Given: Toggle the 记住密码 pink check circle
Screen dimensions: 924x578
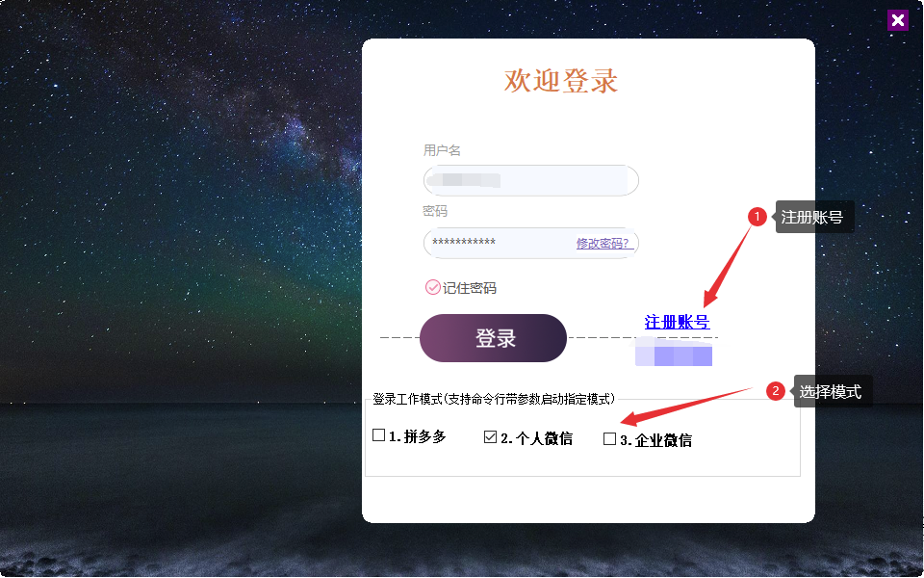Looking at the screenshot, I should pos(432,287).
